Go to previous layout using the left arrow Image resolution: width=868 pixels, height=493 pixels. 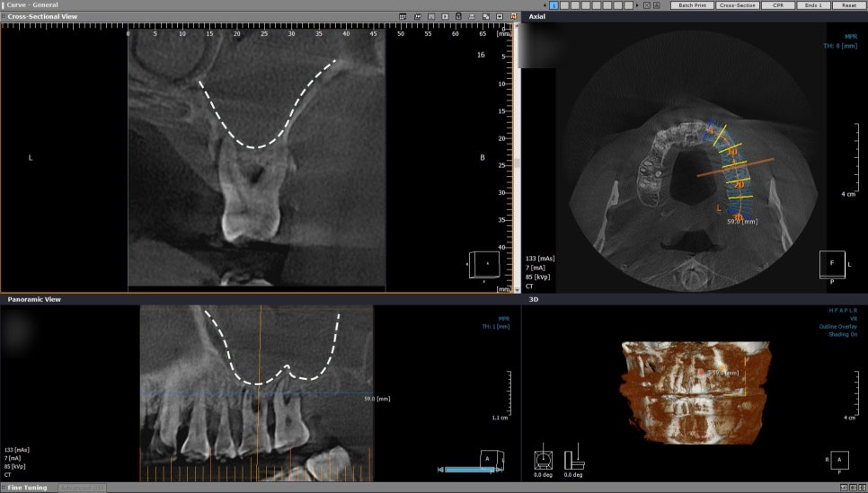[x=545, y=5]
